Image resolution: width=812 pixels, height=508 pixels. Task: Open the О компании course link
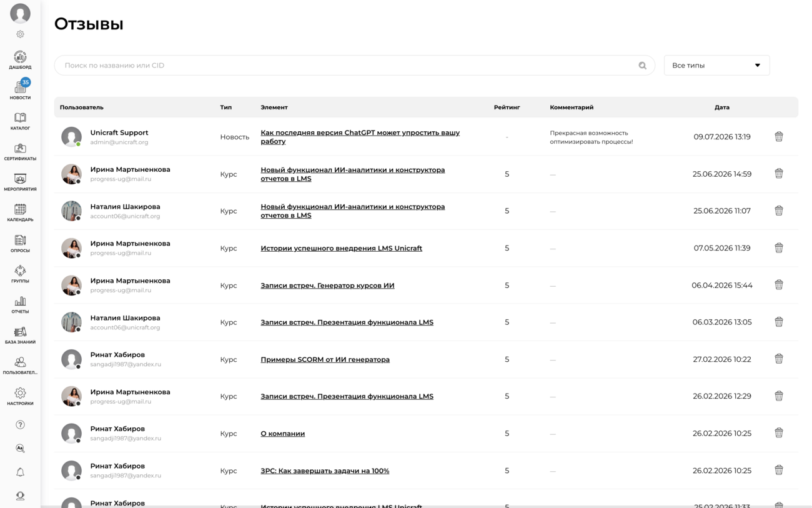click(282, 434)
